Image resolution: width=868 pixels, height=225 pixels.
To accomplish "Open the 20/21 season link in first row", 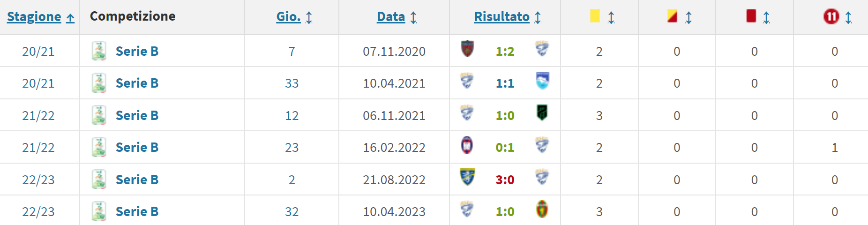I will pyautogui.click(x=38, y=51).
